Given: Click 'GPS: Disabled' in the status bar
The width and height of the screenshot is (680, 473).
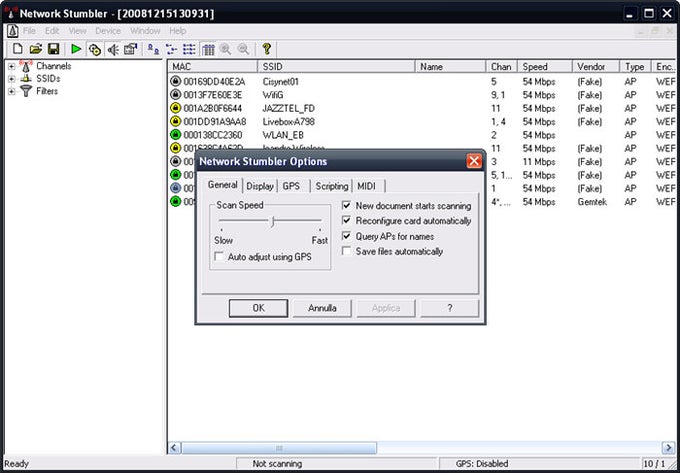Looking at the screenshot, I should (482, 463).
